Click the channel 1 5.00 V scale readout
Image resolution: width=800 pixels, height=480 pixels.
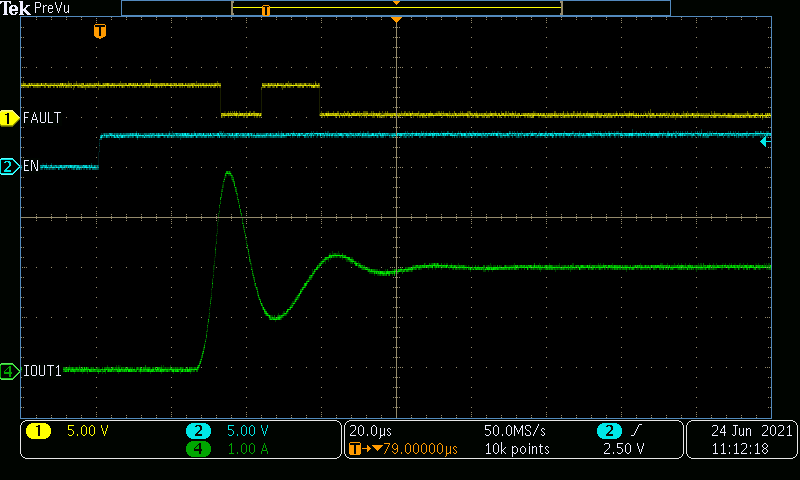coord(88,431)
